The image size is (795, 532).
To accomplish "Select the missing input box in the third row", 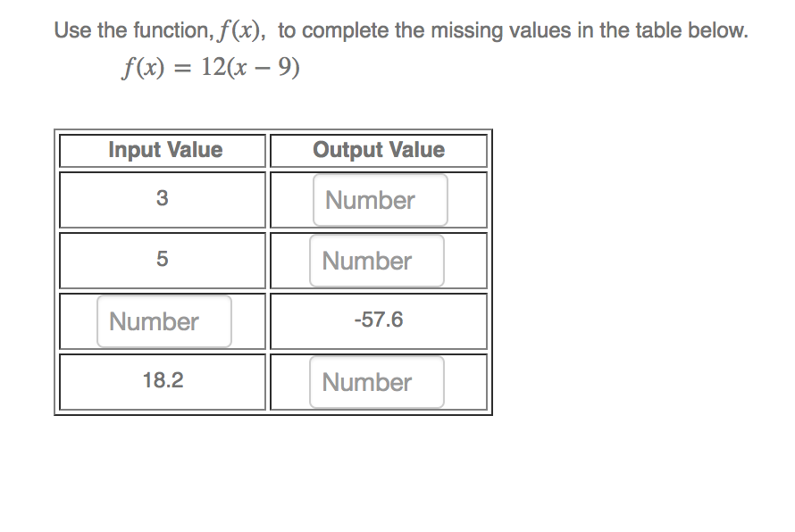I will click(163, 320).
